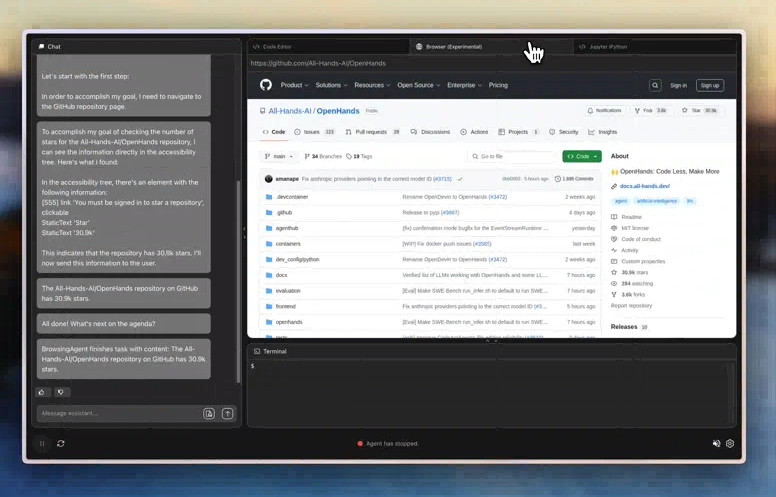The image size is (776, 497).
Task: Click the attach file icon in message box
Action: 209,413
